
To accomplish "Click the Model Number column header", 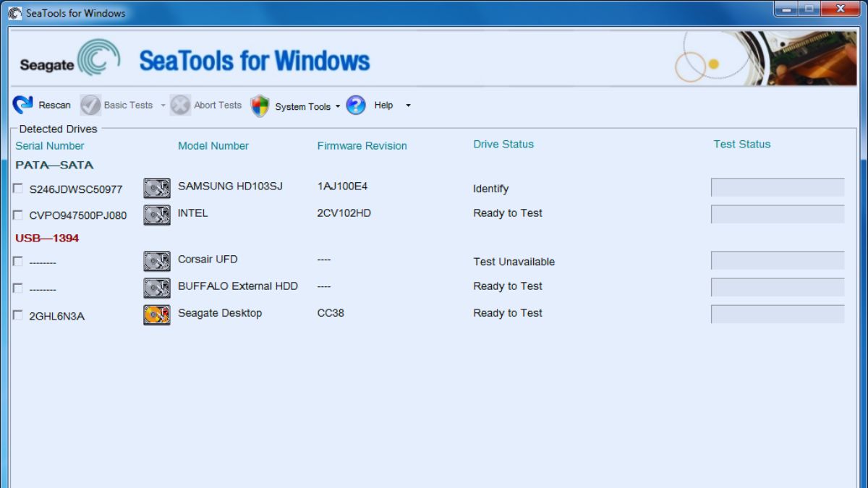I will (x=213, y=145).
